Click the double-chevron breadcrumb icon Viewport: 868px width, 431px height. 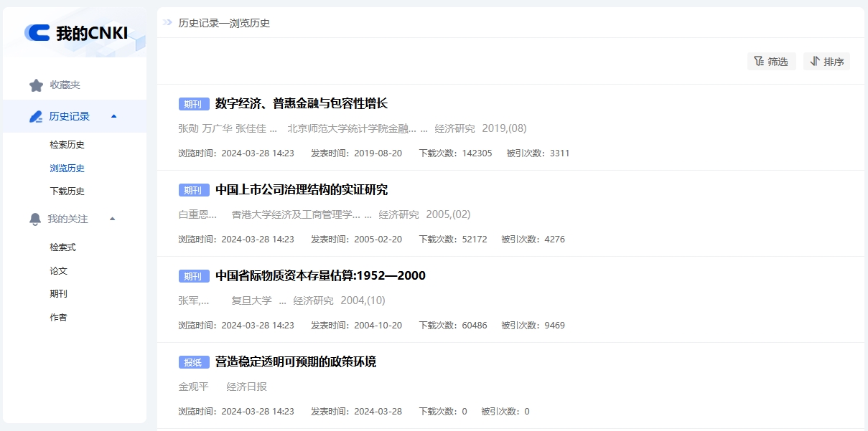tap(167, 23)
